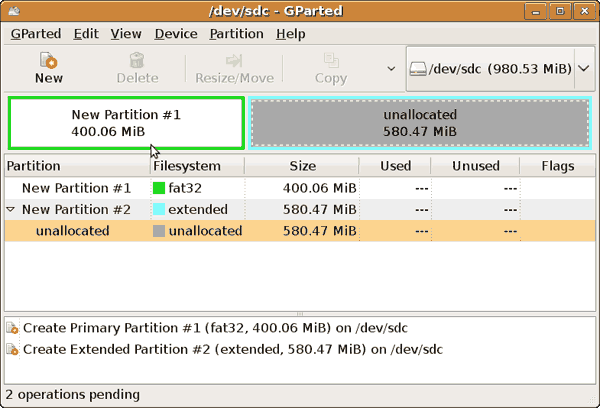
Task: Open the GParted menu
Action: coord(36,34)
